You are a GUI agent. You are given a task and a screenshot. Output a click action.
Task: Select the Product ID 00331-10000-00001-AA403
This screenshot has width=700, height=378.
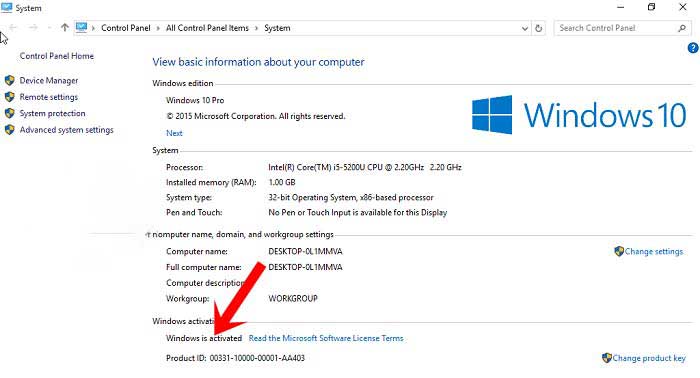pos(257,358)
